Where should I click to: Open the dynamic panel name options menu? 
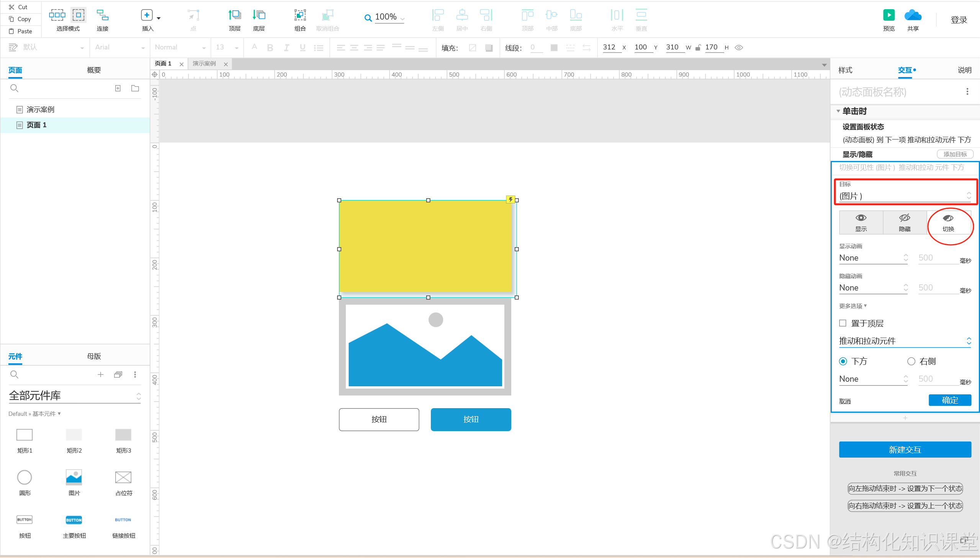967,92
